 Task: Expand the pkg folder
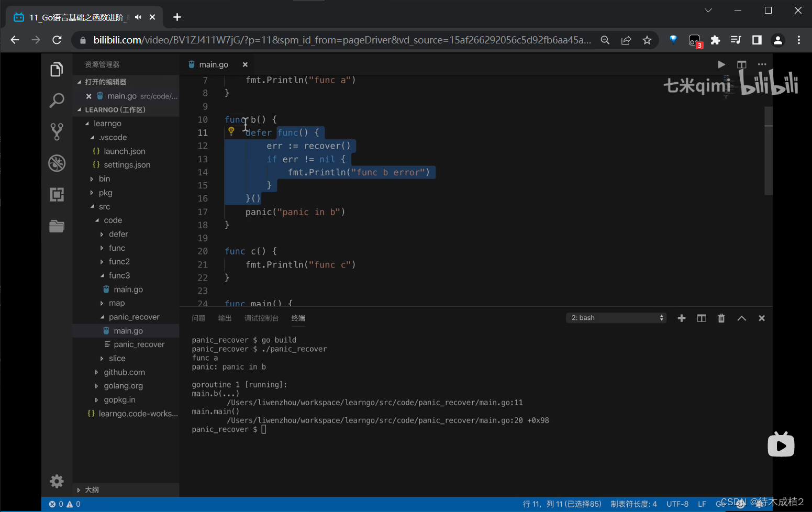pyautogui.click(x=92, y=193)
